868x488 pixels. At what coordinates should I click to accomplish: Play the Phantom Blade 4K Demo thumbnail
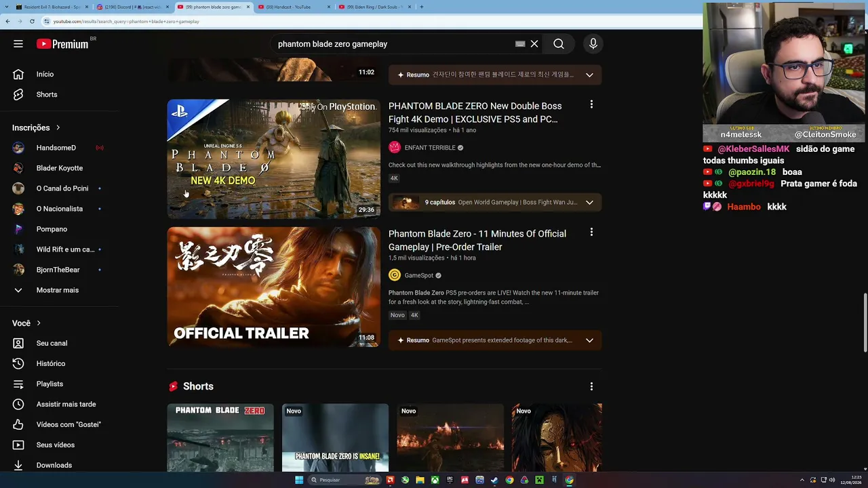[274, 159]
